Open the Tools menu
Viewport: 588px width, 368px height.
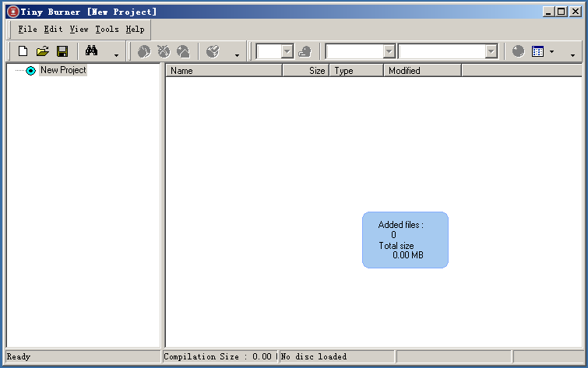(x=107, y=30)
